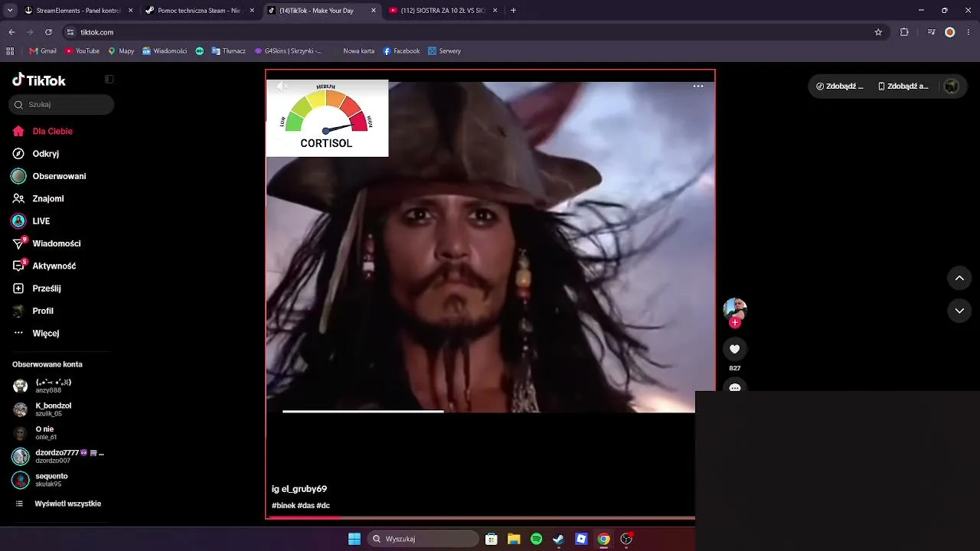
Task: Expand Wyświetl wszystkie followed accounts
Action: [58, 504]
